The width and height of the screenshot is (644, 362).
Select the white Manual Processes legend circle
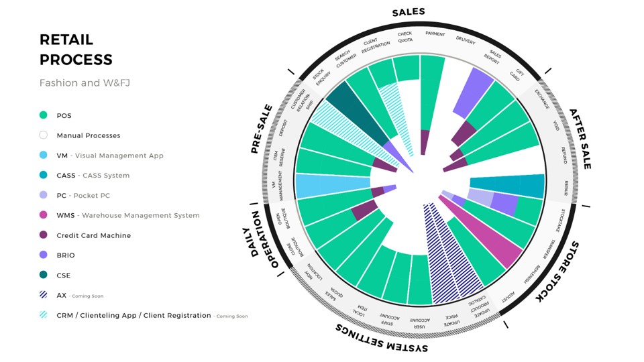44,135
